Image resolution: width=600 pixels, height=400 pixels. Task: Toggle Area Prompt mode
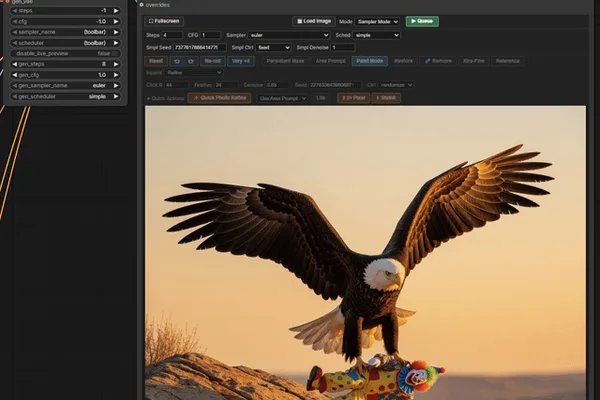(x=330, y=61)
